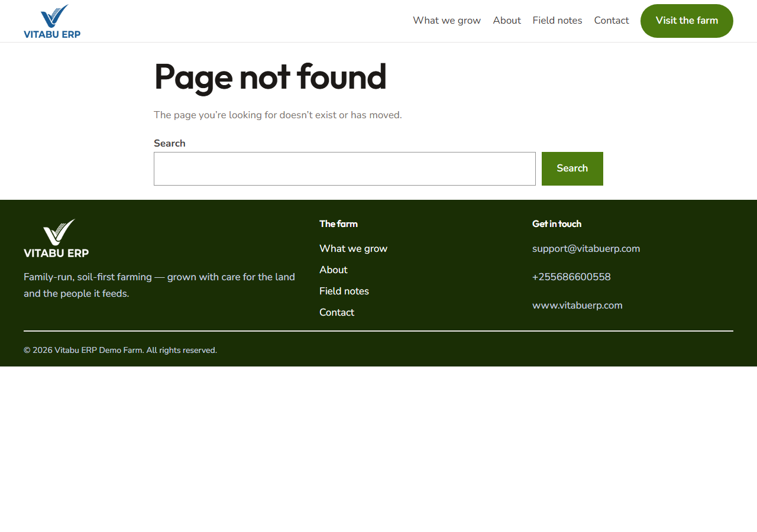Click the footer heading Get in touch
The image size is (757, 532).
click(x=557, y=224)
